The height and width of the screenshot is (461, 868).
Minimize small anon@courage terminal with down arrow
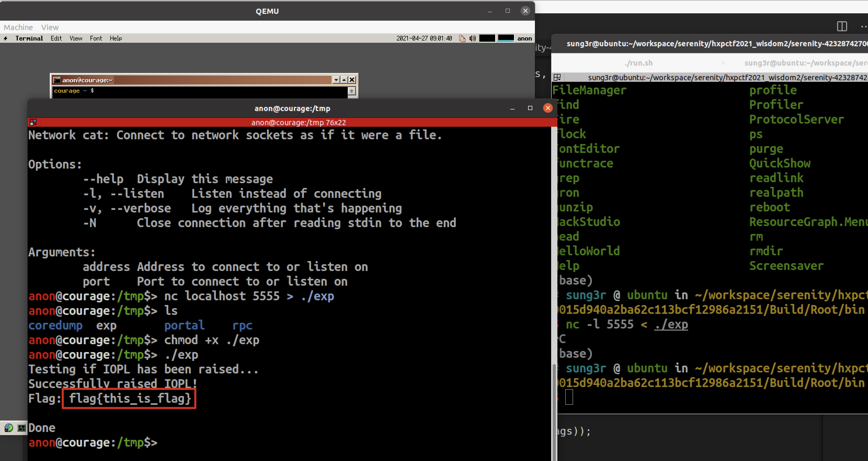[336, 80]
